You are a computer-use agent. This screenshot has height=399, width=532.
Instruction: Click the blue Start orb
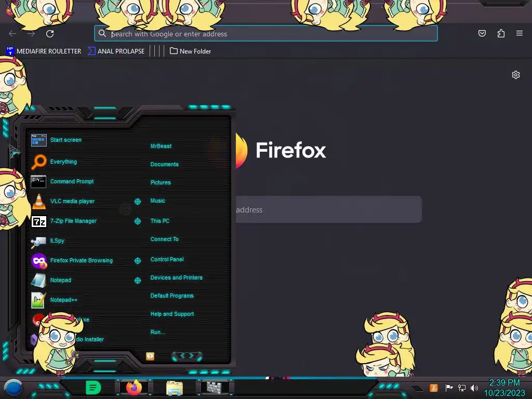(13, 388)
